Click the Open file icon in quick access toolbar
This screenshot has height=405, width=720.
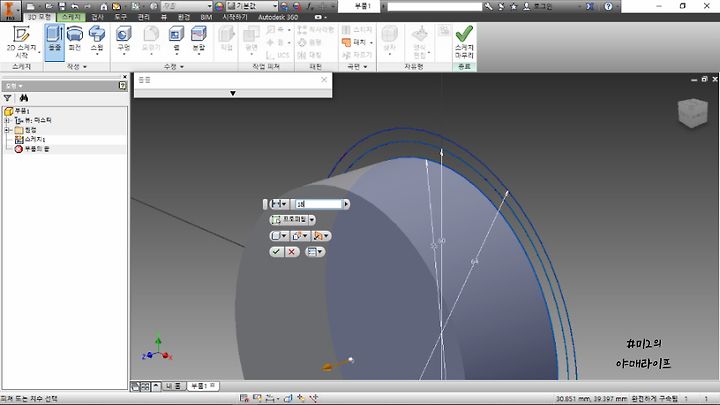click(x=49, y=6)
